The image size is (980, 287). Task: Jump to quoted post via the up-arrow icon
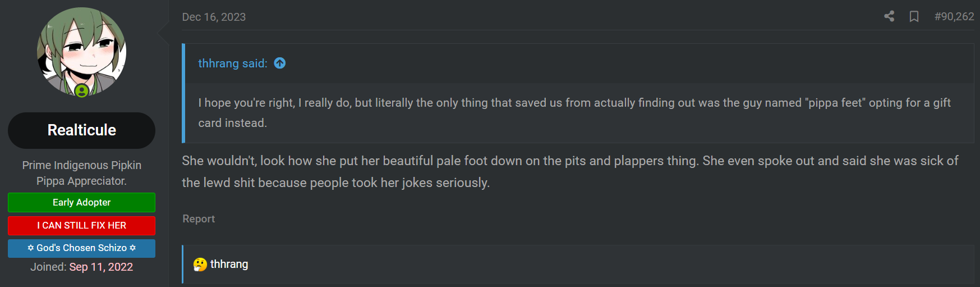pos(280,63)
